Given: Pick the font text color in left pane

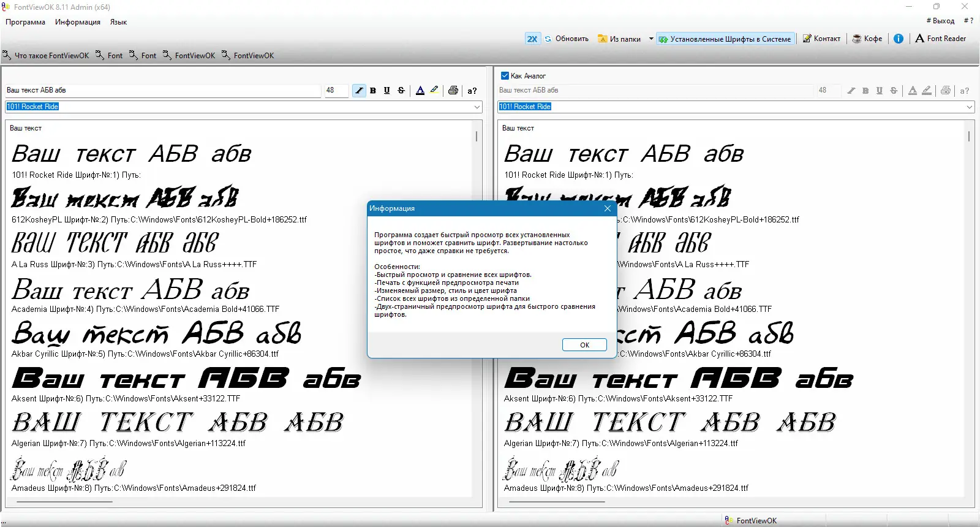Looking at the screenshot, I should coord(420,91).
